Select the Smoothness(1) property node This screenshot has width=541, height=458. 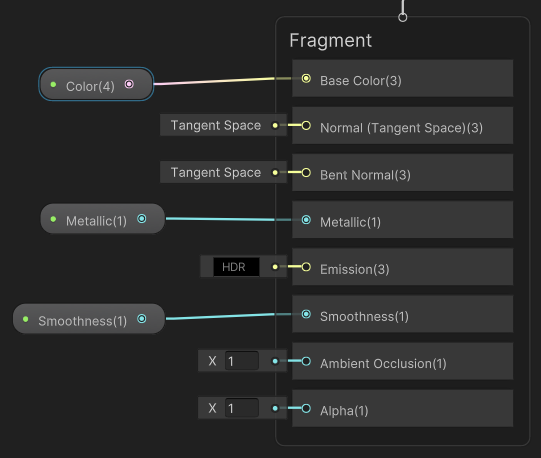coord(89,319)
